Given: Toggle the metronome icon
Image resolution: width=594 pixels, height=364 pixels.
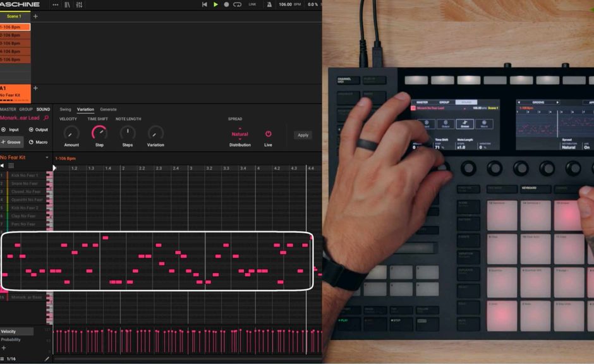Looking at the screenshot, I should [x=269, y=4].
